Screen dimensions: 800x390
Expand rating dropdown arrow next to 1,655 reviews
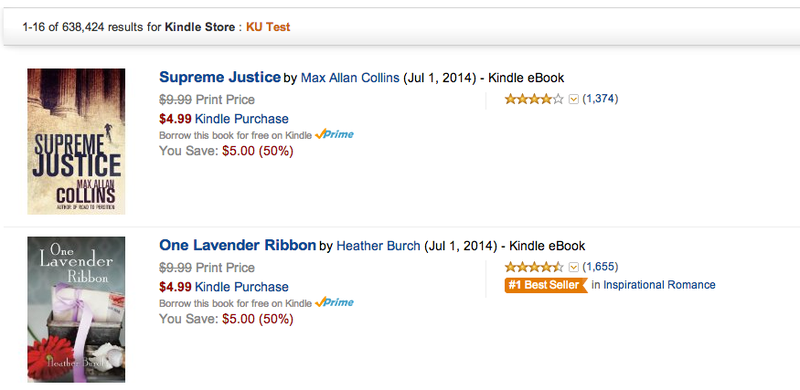[573, 267]
